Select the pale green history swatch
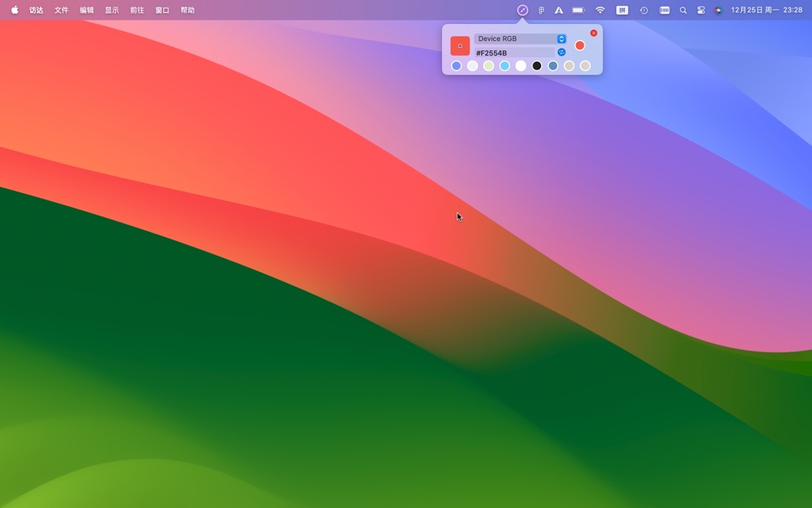This screenshot has height=508, width=812. pyautogui.click(x=488, y=66)
